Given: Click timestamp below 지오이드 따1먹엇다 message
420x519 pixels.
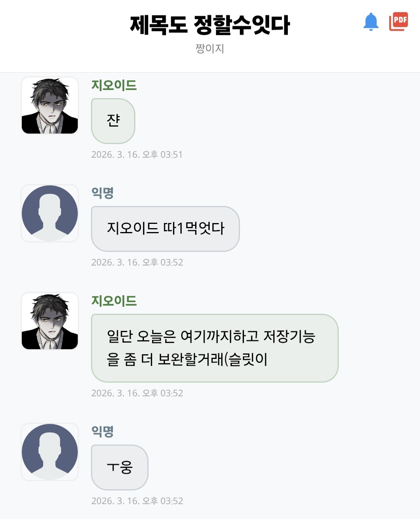Looking at the screenshot, I should 137,262.
